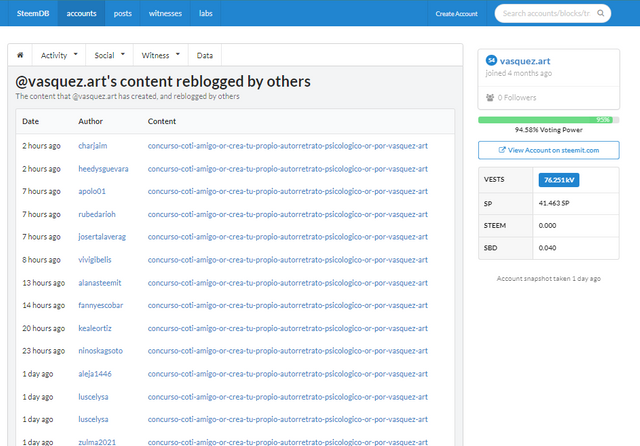Open the content link in alanasteemit's row

(x=288, y=282)
